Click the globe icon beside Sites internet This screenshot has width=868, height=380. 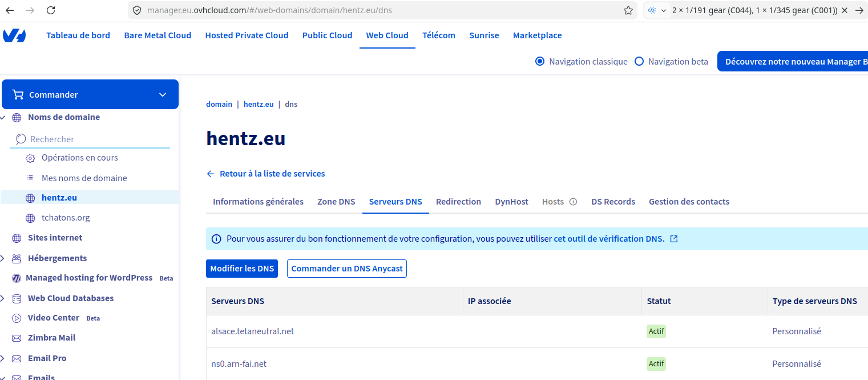17,238
